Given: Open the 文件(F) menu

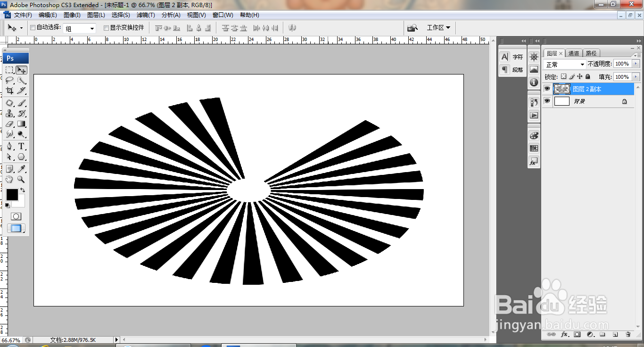Looking at the screenshot, I should [23, 15].
